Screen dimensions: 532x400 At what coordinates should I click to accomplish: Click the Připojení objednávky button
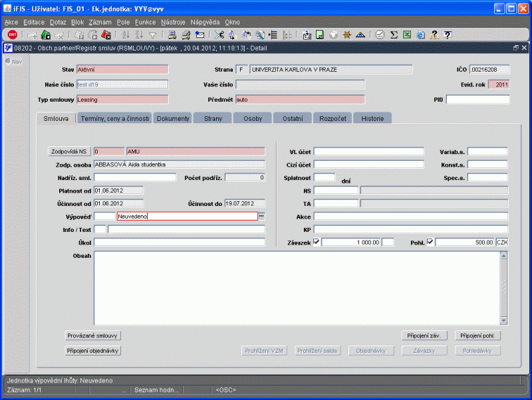point(92,351)
